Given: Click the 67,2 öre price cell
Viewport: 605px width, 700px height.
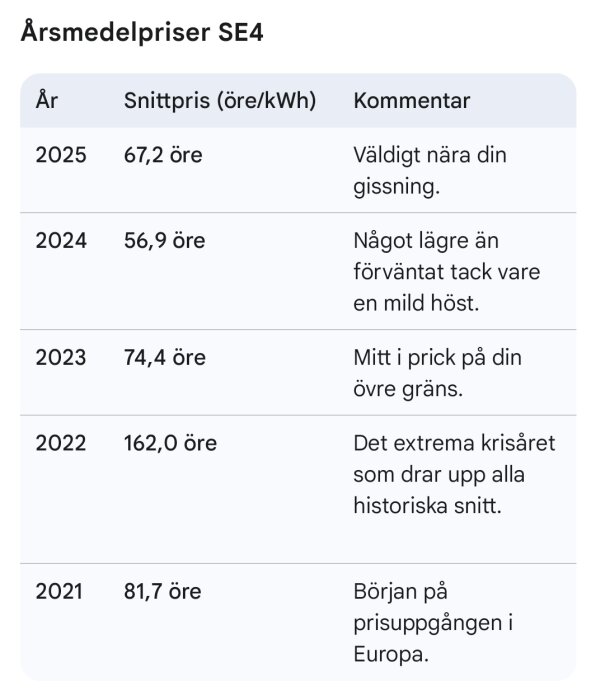Looking at the screenshot, I should (163, 156).
